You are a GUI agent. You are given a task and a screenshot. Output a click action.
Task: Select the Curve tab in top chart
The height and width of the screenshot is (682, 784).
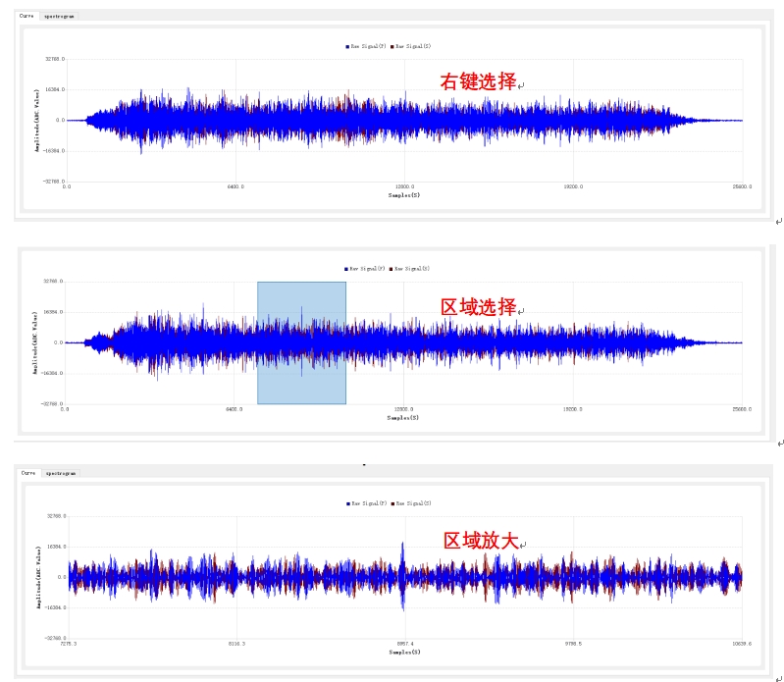[x=27, y=17]
